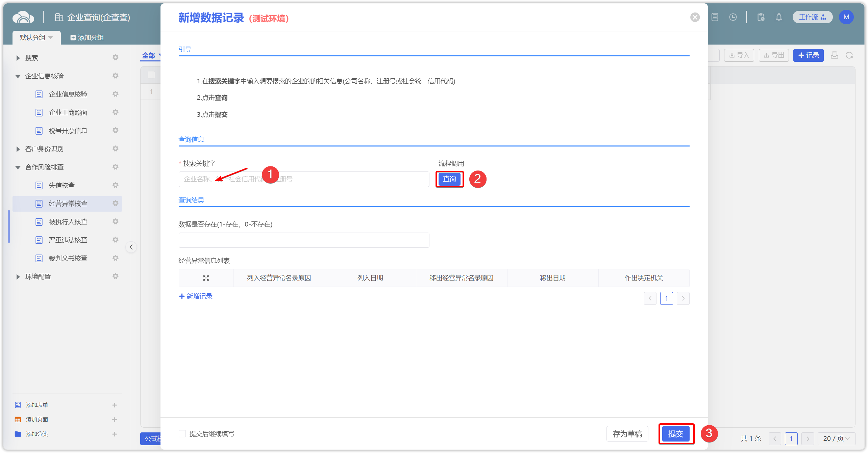Click 添加分组 tab

(x=87, y=37)
